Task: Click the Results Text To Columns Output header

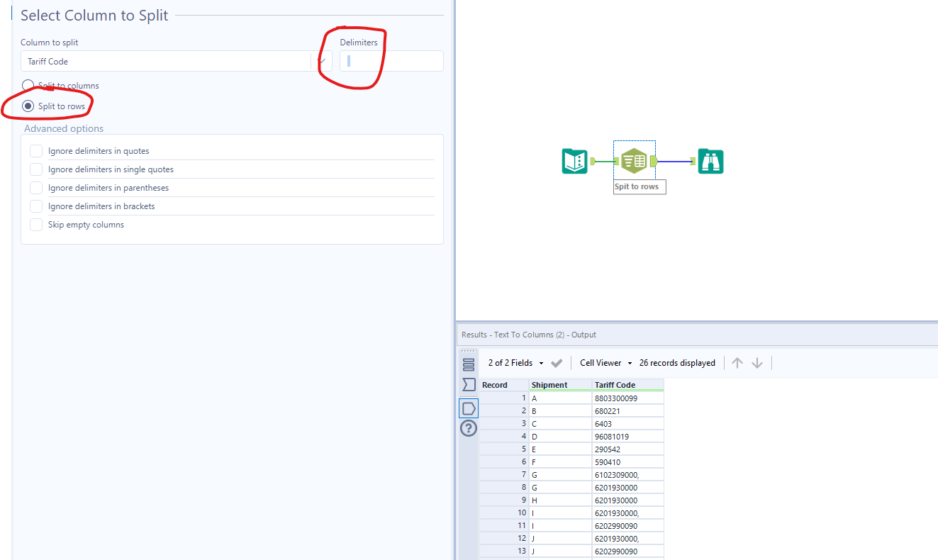Action: tap(531, 335)
